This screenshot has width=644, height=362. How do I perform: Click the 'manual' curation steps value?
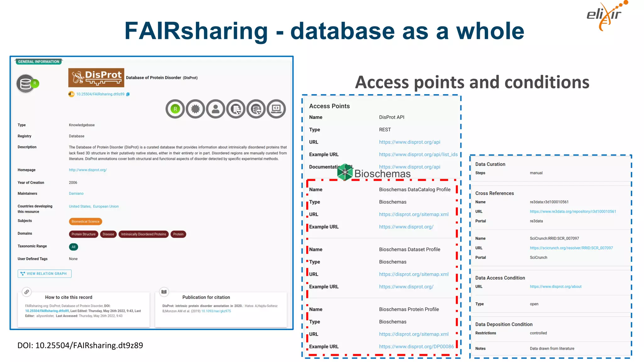coord(536,173)
